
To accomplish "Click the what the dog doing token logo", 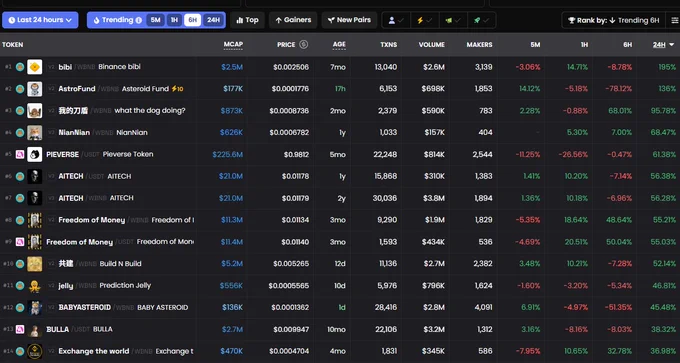I will pos(35,111).
